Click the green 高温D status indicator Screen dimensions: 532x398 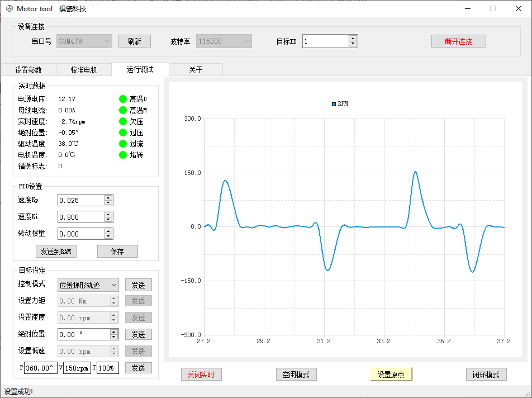(x=122, y=98)
